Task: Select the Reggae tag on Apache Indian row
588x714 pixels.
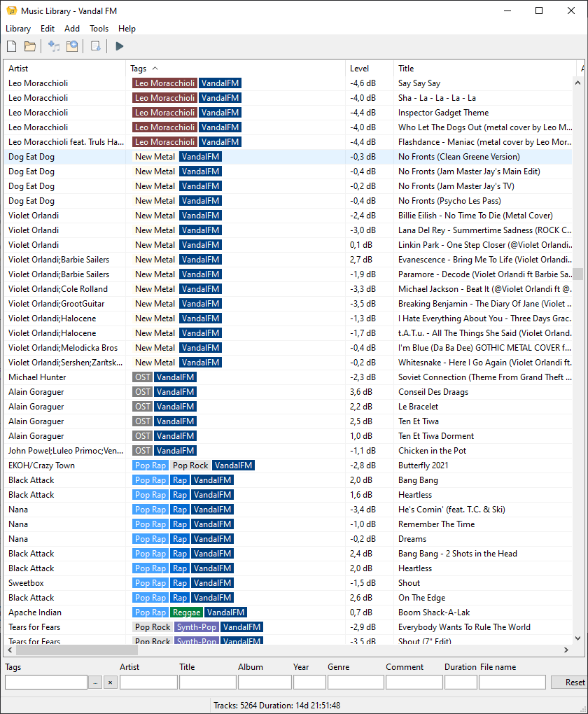Action: (x=187, y=612)
